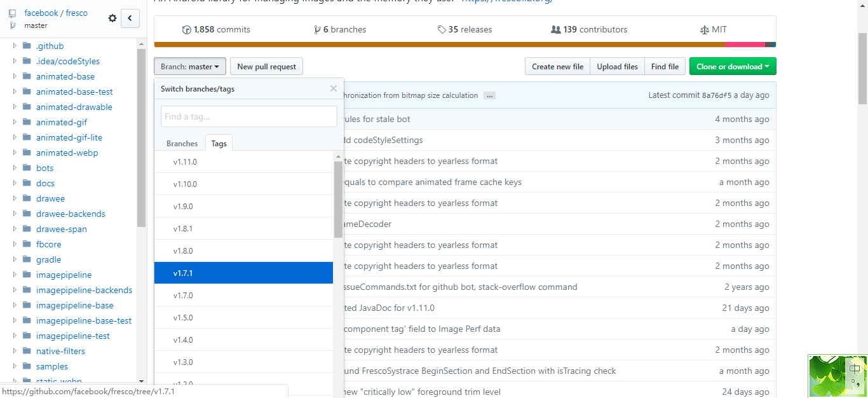Expand the drawee-span folder arrow
The width and height of the screenshot is (868, 398).
click(15, 229)
